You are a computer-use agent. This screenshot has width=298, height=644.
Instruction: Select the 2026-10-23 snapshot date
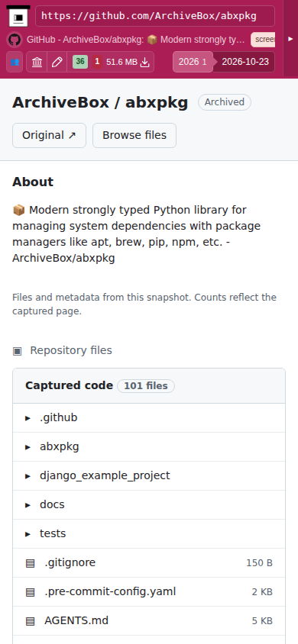point(245,62)
